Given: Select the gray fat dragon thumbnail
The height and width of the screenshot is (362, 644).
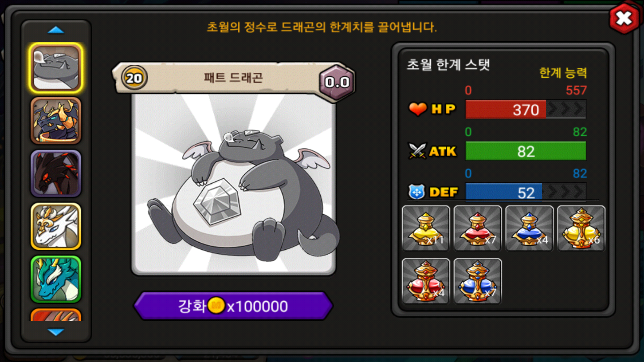Looking at the screenshot, I should point(56,68).
